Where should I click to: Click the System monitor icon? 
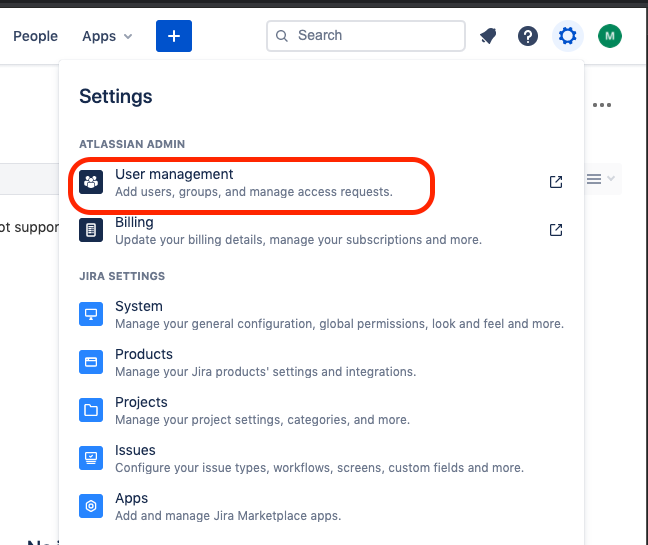(x=91, y=314)
